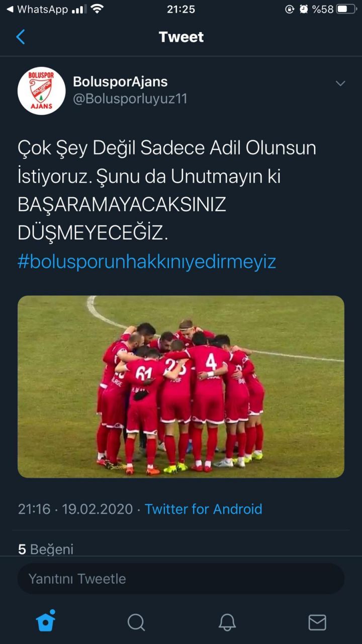Viewport: 362px width, 644px height.
Task: Expand tweet options chevron
Action: tap(340, 83)
